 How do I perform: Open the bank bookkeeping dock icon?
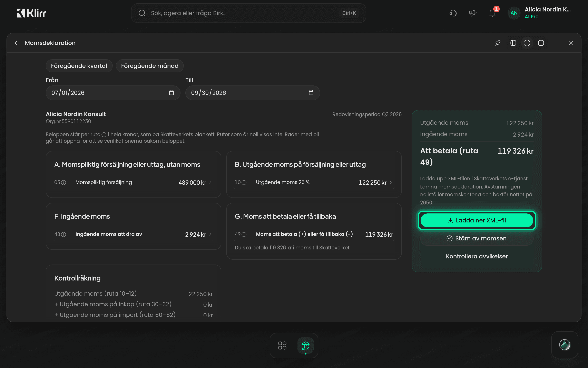tap(305, 345)
